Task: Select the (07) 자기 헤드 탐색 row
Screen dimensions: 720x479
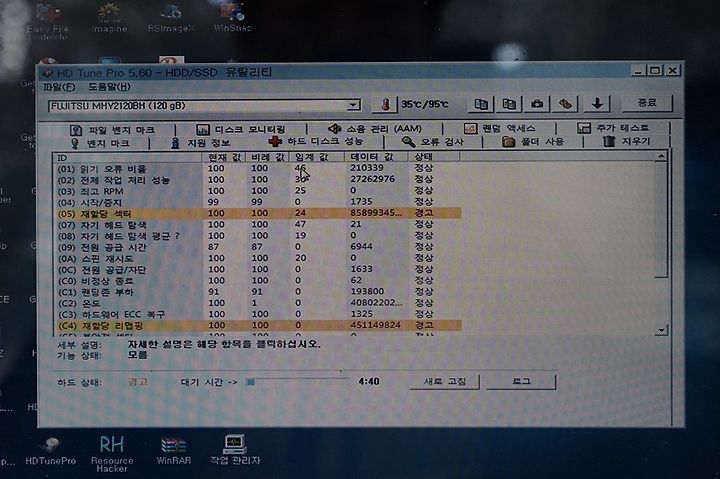Action: pyautogui.click(x=257, y=224)
